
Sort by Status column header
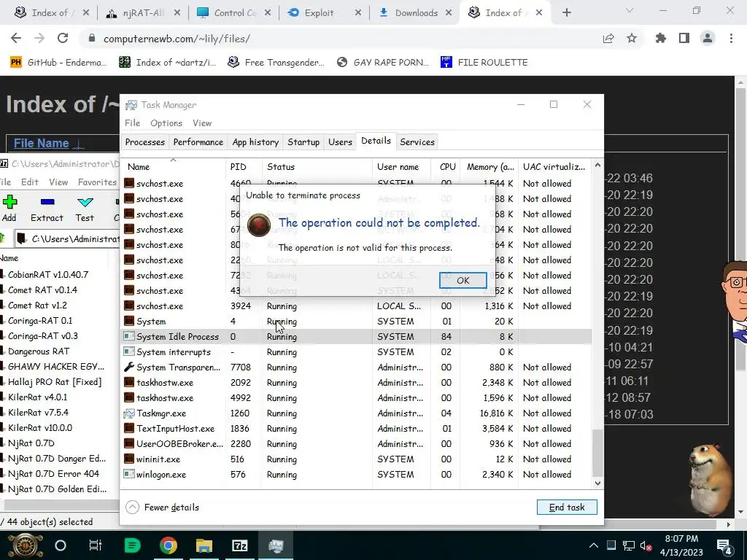point(317,167)
